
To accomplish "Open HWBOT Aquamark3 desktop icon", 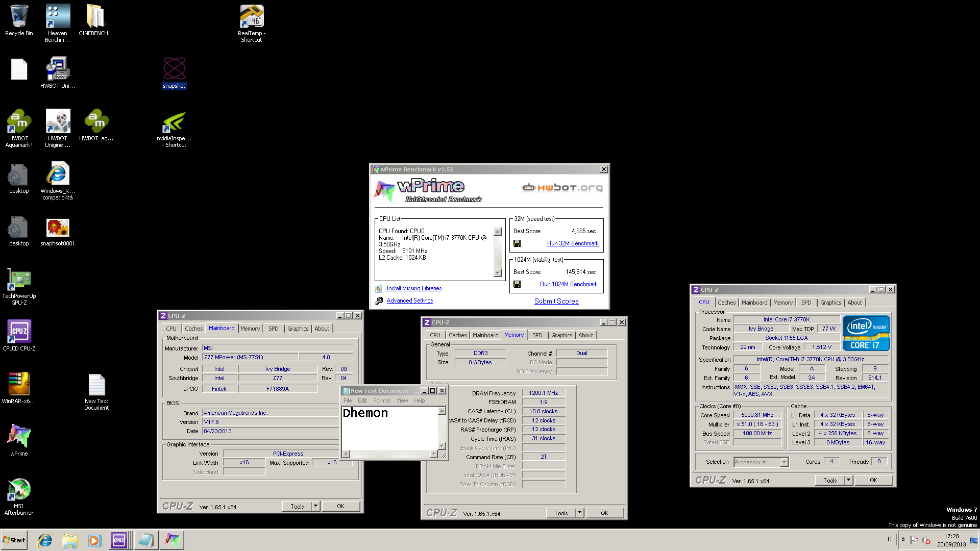I will [x=19, y=129].
